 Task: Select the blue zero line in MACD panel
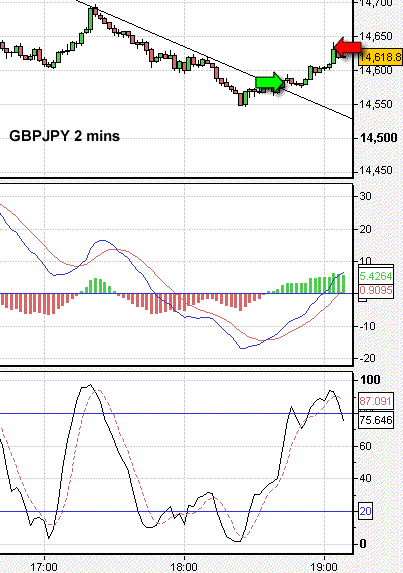[x=176, y=293]
